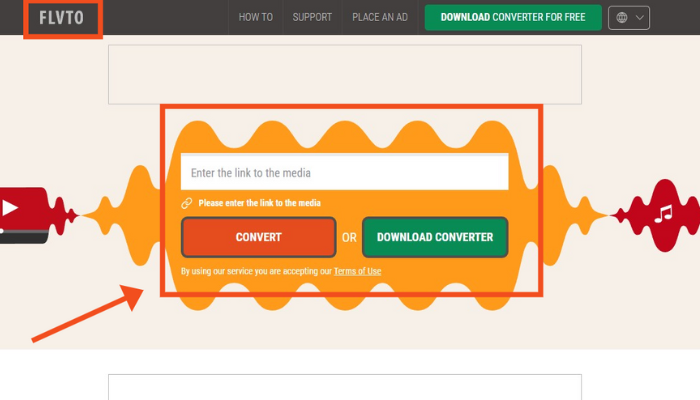The width and height of the screenshot is (700, 400).
Task: Click Download Converter For Free button
Action: pyautogui.click(x=513, y=17)
